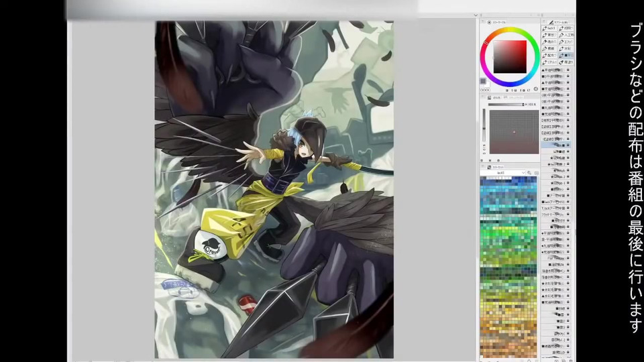Select the highlighted brush in the sub tool list
This screenshot has width=644, height=362.
click(x=555, y=145)
